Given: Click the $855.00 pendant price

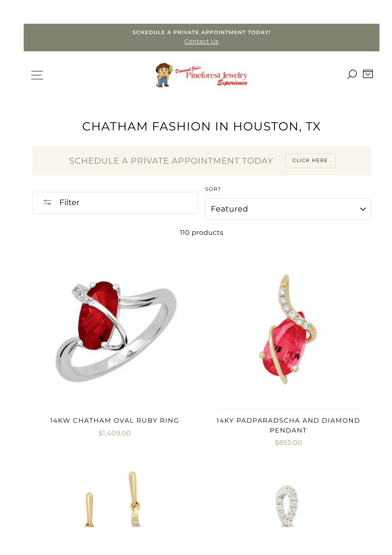Looking at the screenshot, I should click(288, 443).
